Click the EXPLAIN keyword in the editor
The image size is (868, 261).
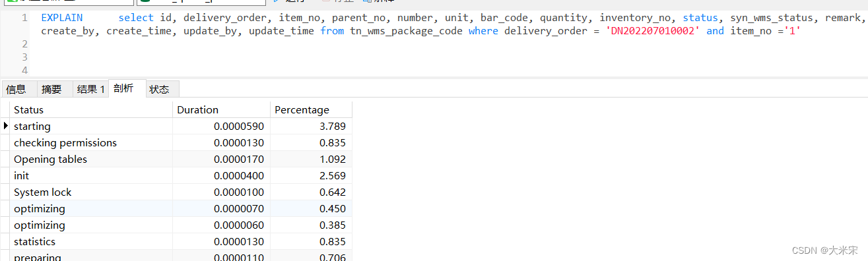[61, 18]
